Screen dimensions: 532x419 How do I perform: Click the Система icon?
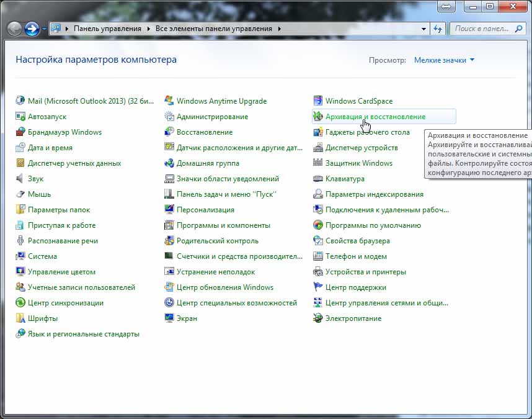tap(20, 256)
